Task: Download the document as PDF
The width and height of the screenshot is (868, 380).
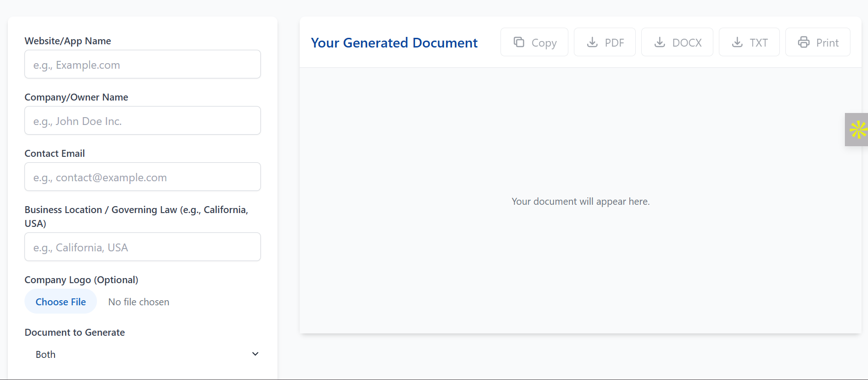Action: (x=605, y=42)
